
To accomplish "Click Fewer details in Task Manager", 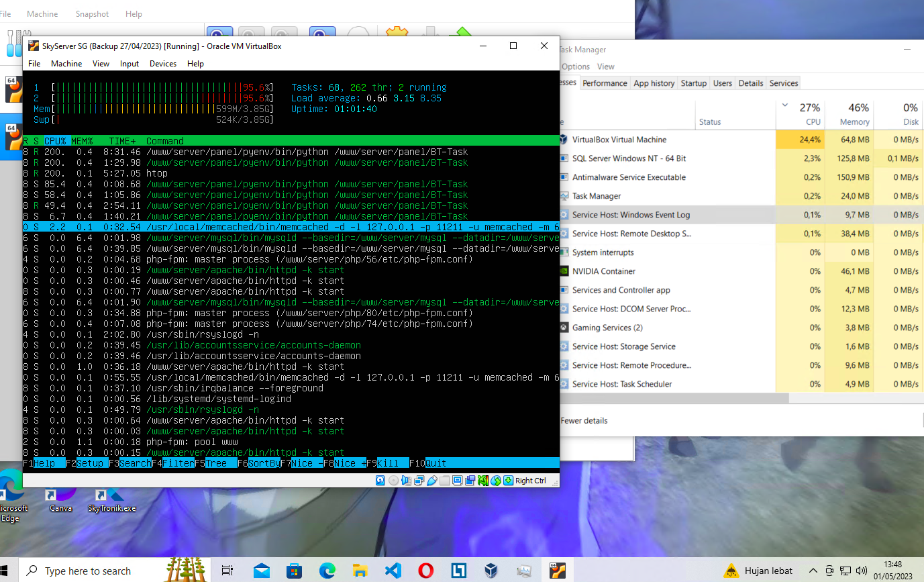I will (x=584, y=421).
